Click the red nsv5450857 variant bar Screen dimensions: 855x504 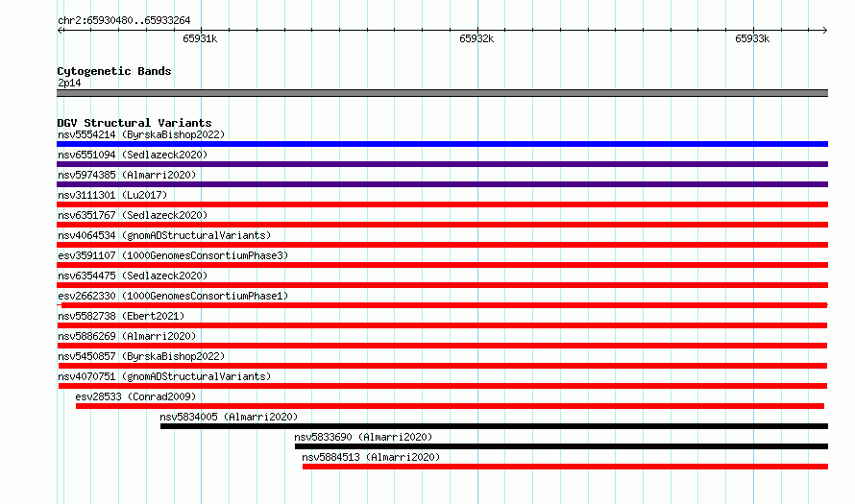tap(443, 366)
